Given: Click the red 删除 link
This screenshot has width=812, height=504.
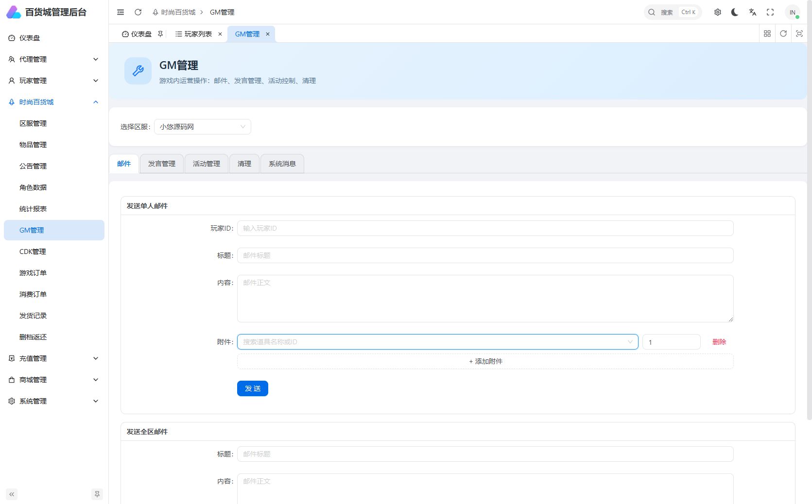Looking at the screenshot, I should [719, 342].
